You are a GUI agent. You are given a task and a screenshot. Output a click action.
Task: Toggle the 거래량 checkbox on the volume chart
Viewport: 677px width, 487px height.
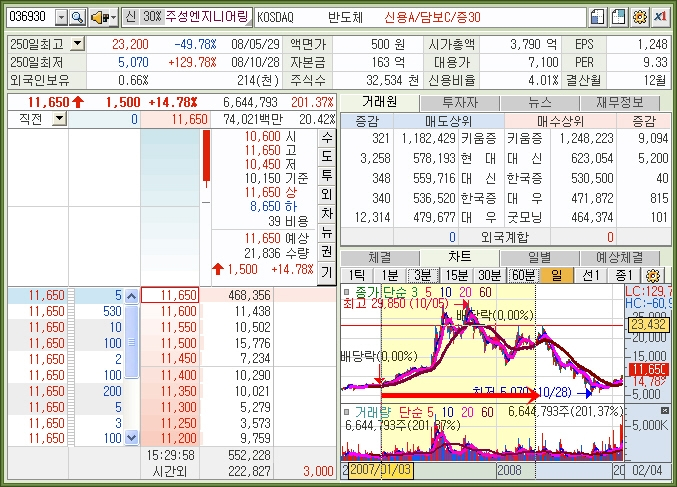tap(348, 410)
